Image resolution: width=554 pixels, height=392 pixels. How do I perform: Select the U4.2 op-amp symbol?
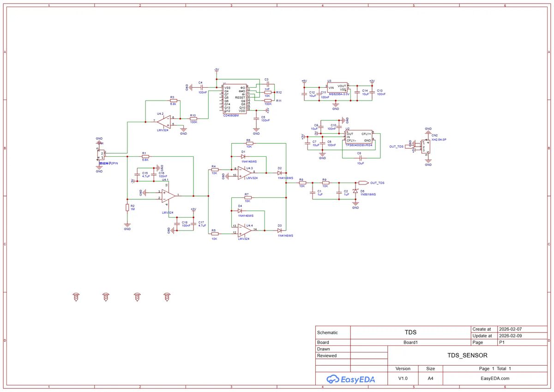point(163,121)
